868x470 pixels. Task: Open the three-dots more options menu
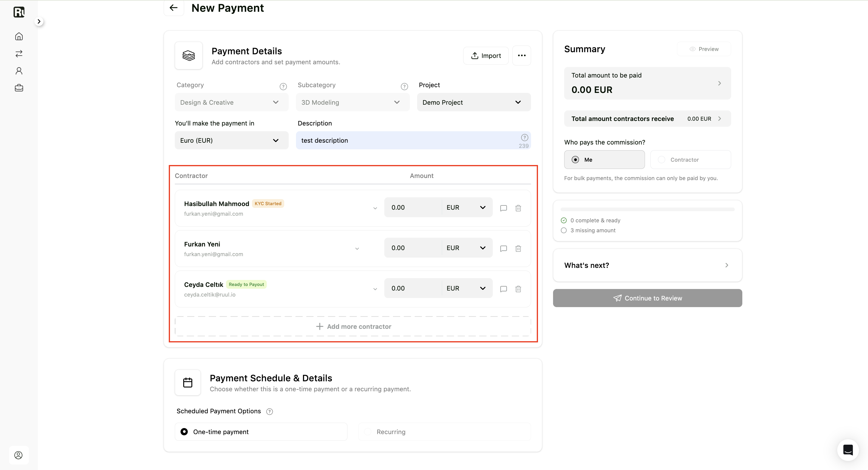(x=522, y=56)
